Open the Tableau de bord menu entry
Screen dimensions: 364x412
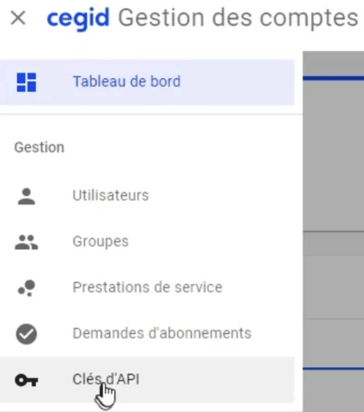click(x=147, y=82)
